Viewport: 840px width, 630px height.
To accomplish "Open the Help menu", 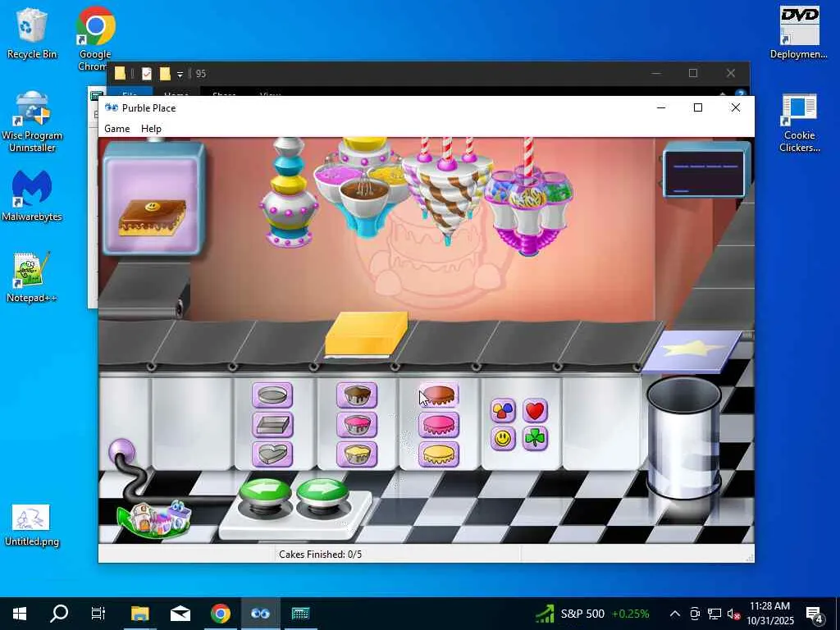I will click(x=151, y=129).
